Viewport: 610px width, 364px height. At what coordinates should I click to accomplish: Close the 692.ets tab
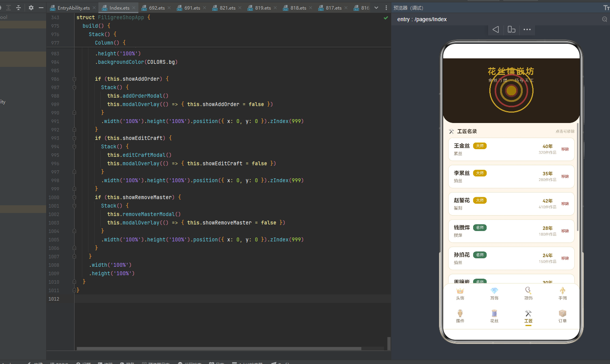point(169,8)
